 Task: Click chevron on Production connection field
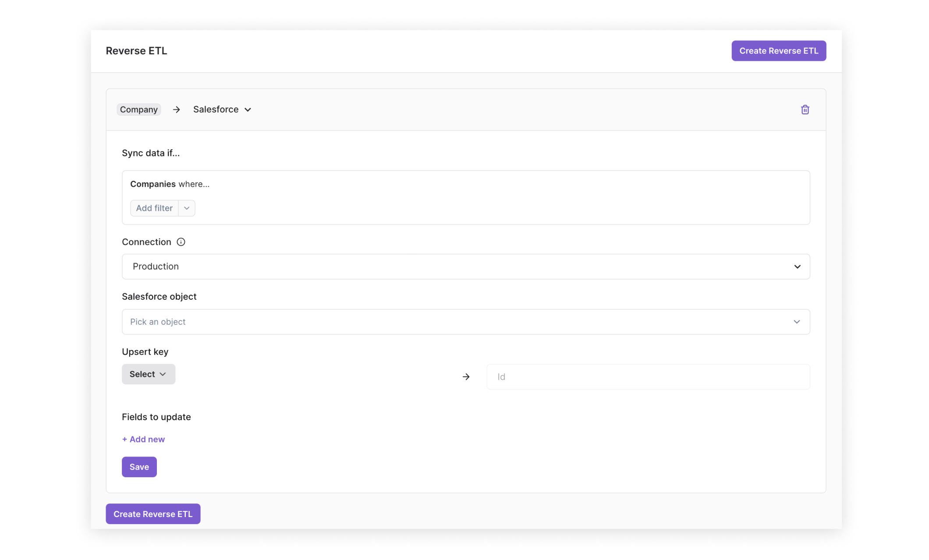pos(797,266)
